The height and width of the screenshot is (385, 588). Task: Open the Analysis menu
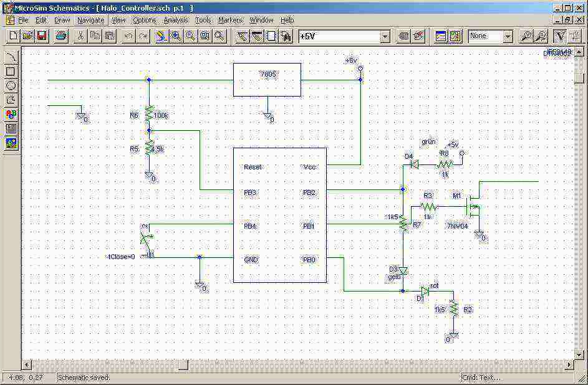pyautogui.click(x=175, y=20)
